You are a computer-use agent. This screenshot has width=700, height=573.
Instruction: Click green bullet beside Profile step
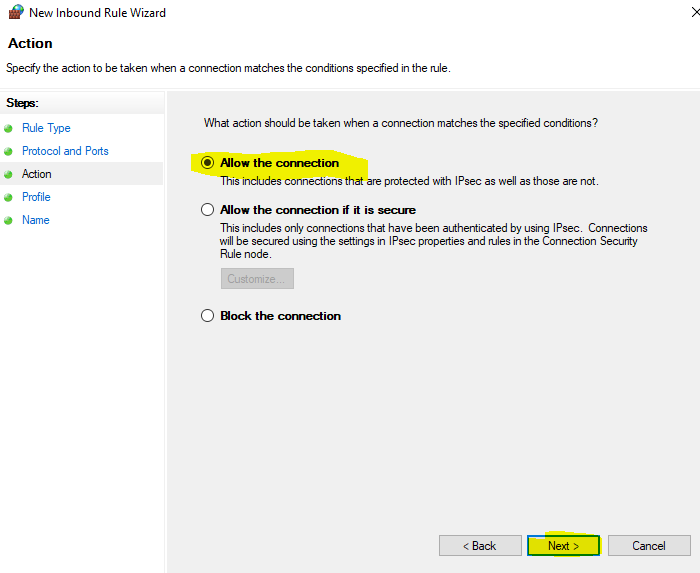point(8,197)
